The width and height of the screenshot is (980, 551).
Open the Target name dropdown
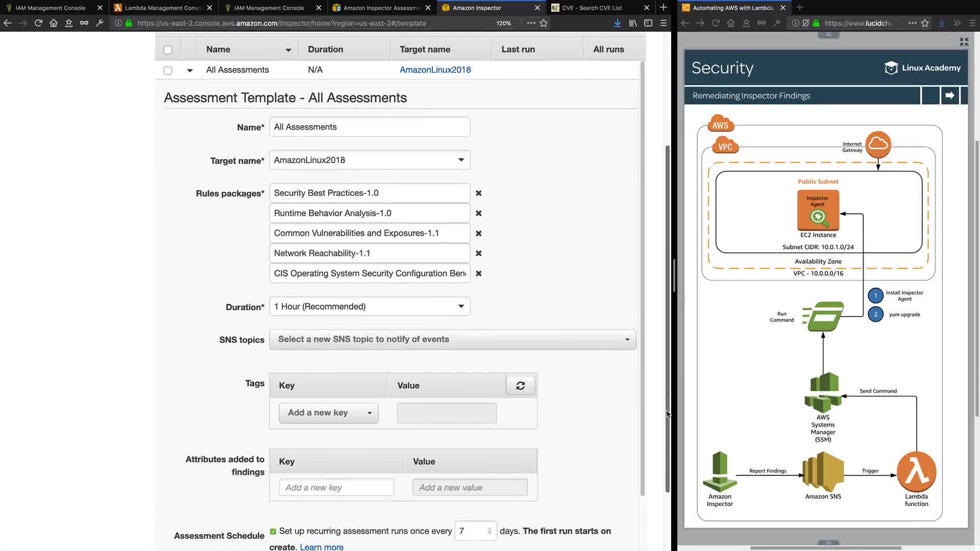tap(370, 160)
